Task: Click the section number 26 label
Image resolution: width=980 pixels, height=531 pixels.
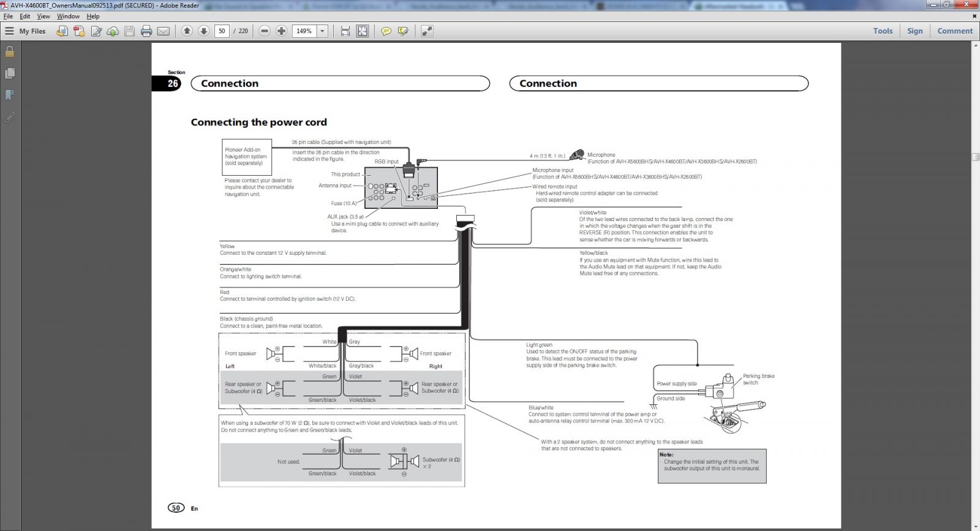Action: [x=173, y=84]
